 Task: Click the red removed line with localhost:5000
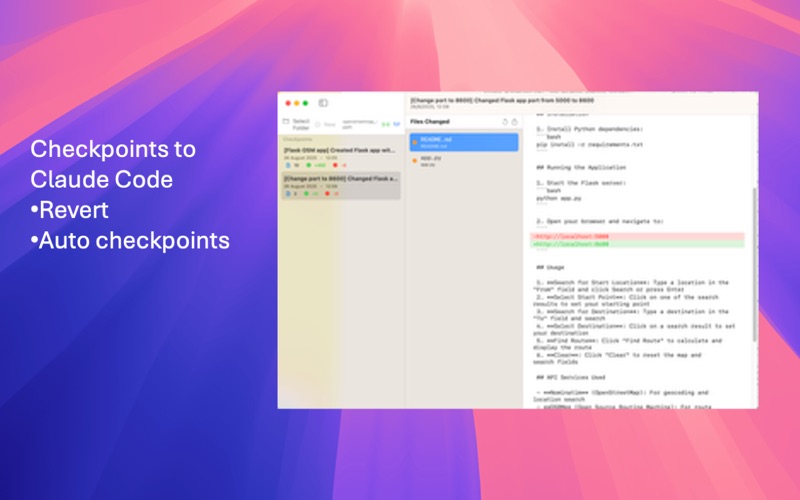(x=637, y=237)
